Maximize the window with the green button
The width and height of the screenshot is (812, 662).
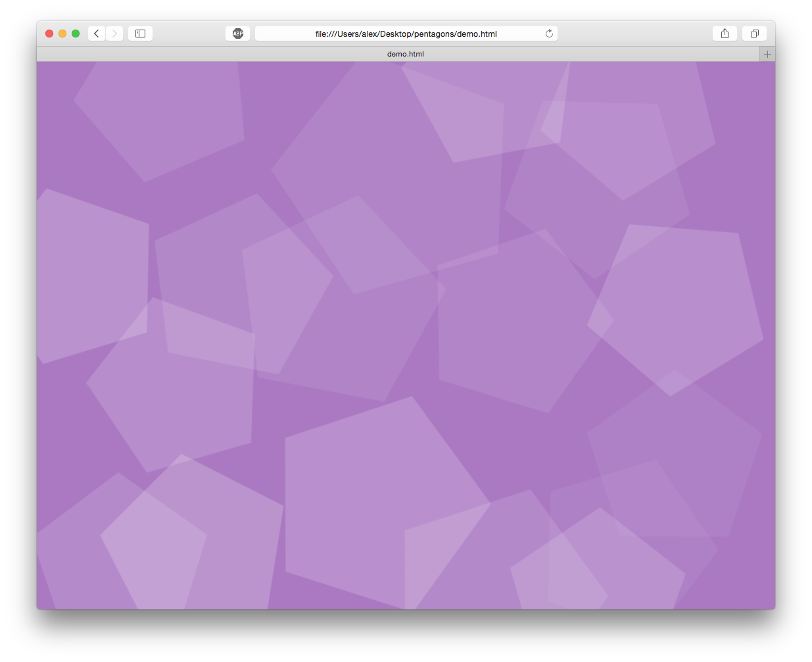click(76, 34)
